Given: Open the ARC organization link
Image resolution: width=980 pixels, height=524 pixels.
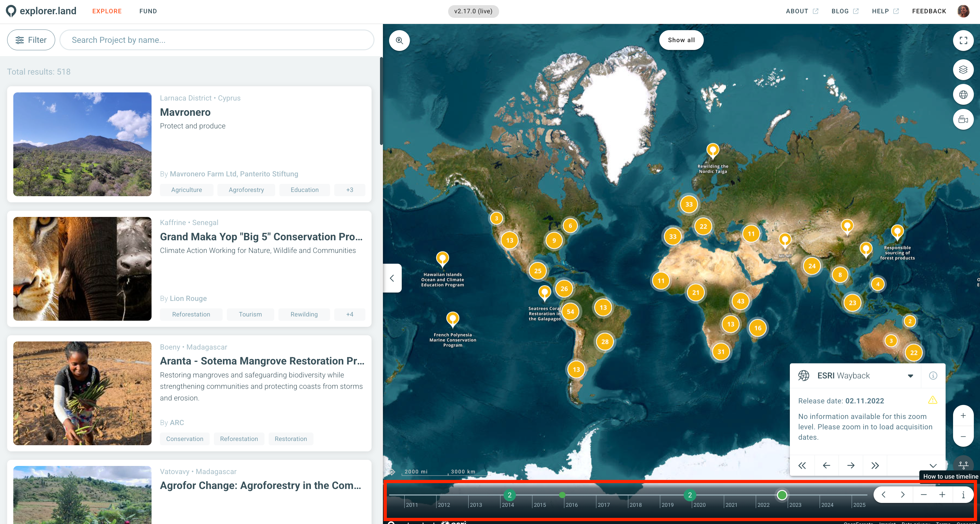Looking at the screenshot, I should [177, 423].
